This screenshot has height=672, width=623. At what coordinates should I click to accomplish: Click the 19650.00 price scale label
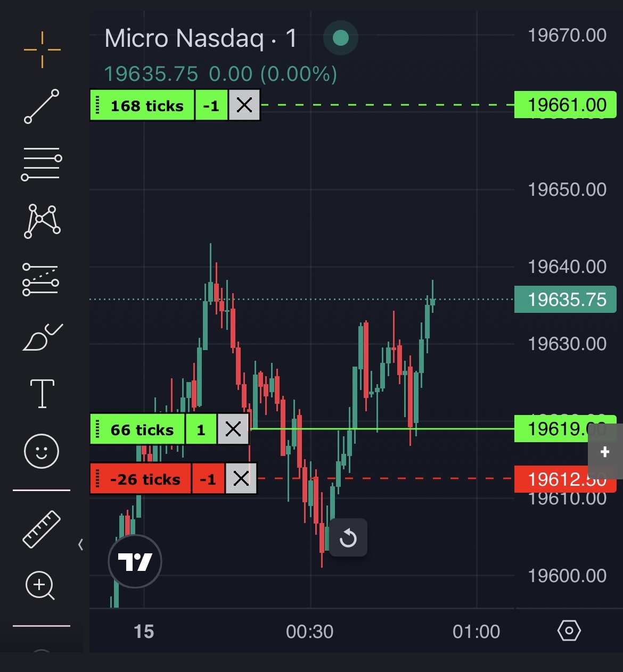point(567,189)
